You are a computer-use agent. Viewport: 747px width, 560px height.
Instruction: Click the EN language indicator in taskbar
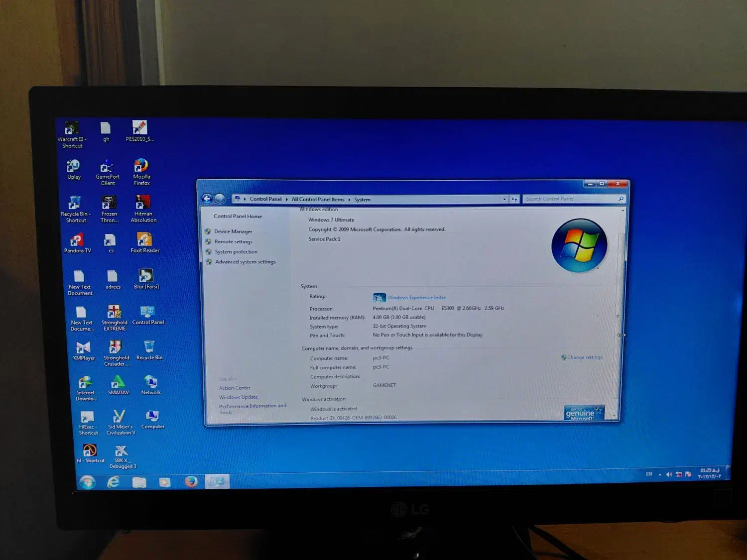(649, 474)
